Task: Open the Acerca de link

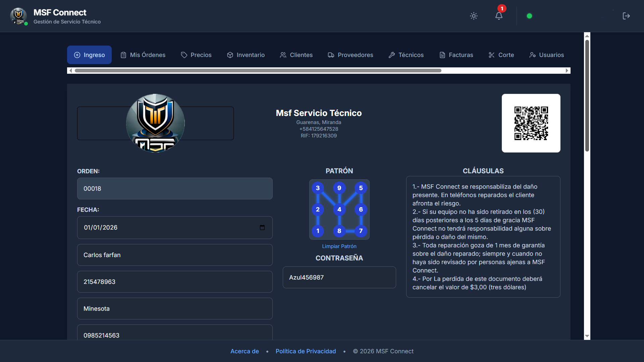Action: (x=245, y=351)
